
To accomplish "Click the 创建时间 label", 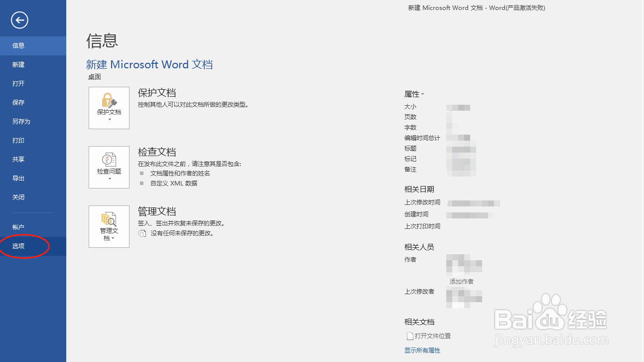I will click(x=416, y=214).
